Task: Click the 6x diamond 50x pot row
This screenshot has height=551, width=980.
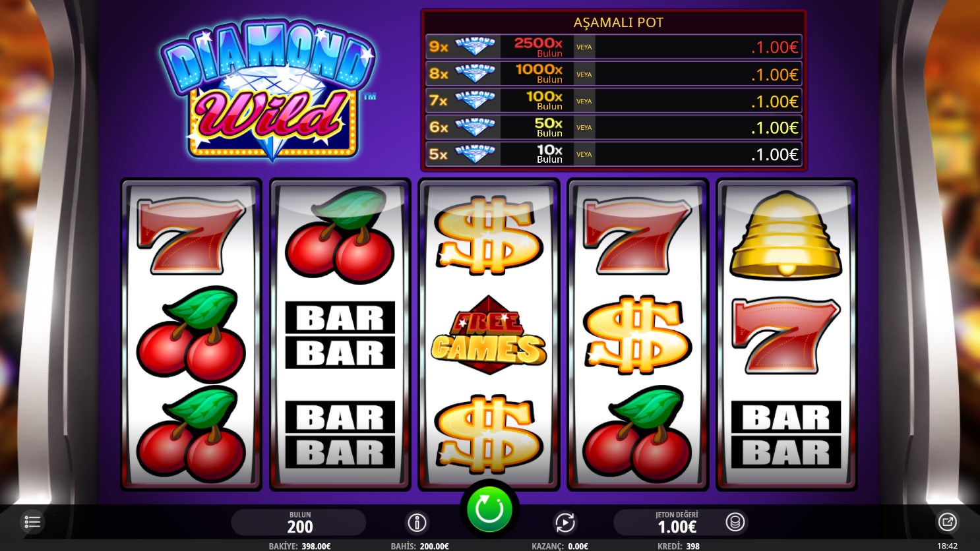Action: [x=613, y=127]
